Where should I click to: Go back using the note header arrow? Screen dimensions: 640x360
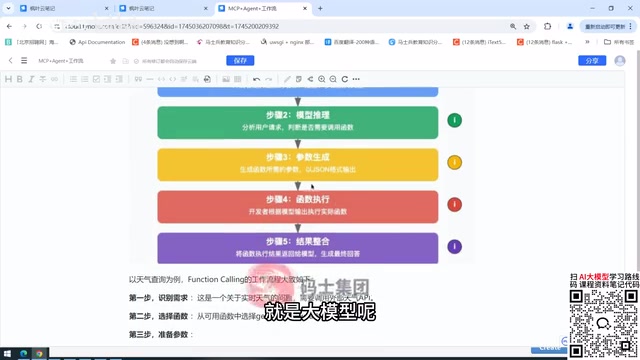11,60
